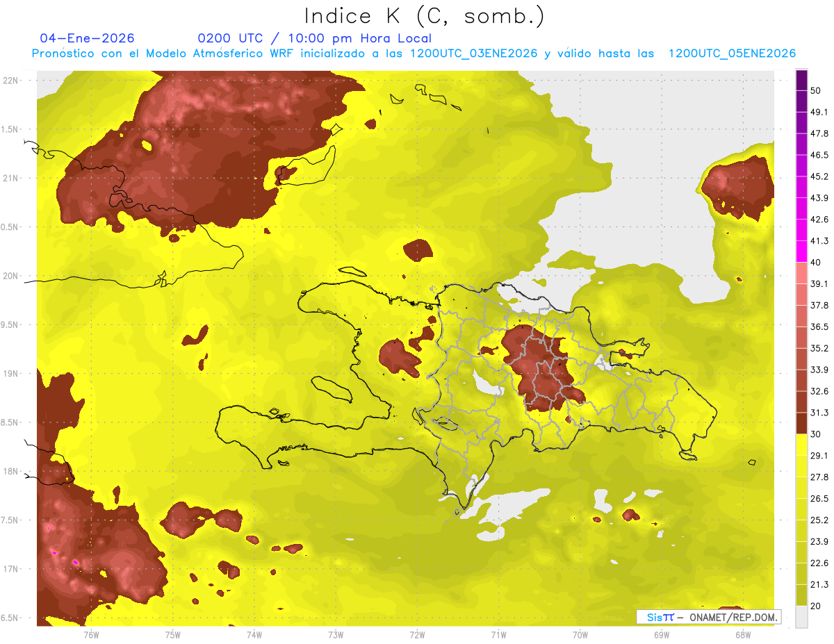Click the 04-Ene-2026 date label

(x=88, y=38)
